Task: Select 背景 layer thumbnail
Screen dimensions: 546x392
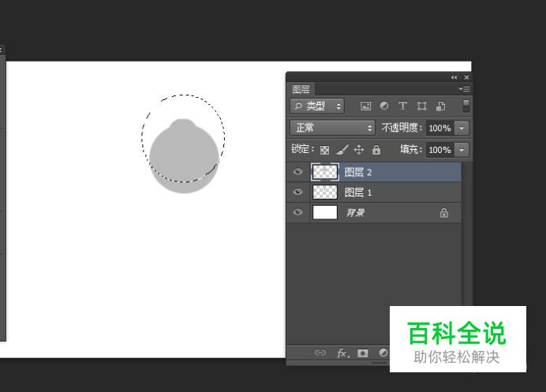Action: pyautogui.click(x=325, y=212)
